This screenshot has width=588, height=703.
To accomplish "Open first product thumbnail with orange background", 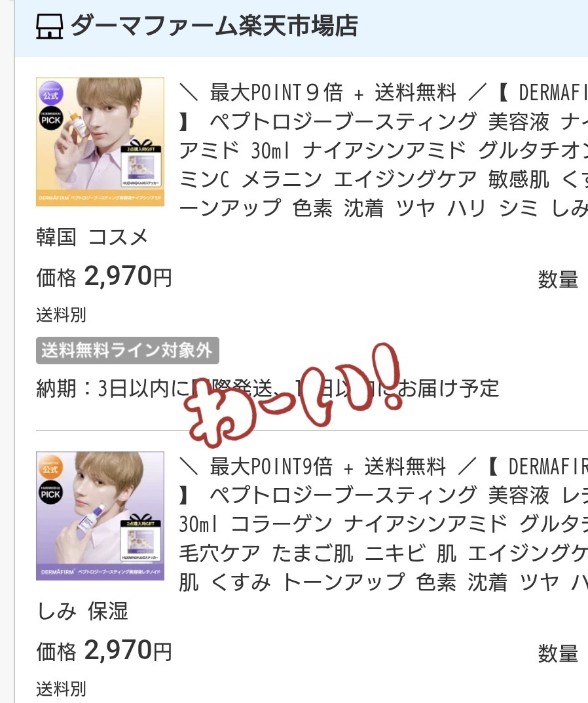I will pyautogui.click(x=100, y=142).
